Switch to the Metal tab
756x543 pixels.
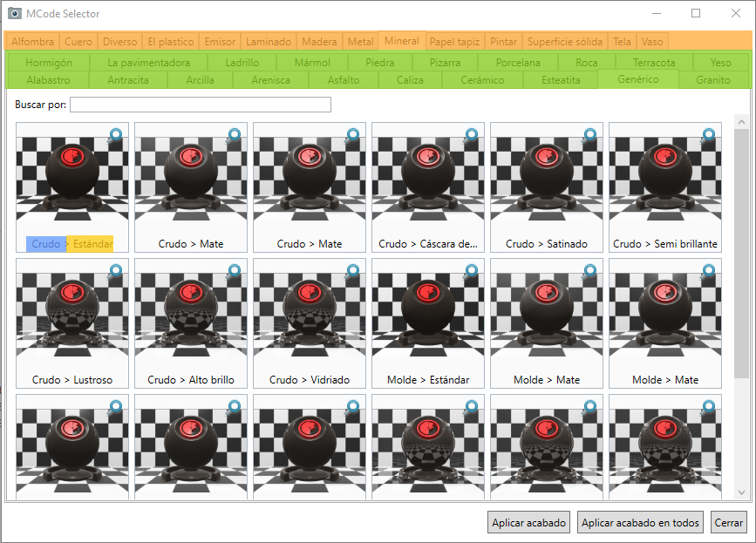click(x=361, y=42)
